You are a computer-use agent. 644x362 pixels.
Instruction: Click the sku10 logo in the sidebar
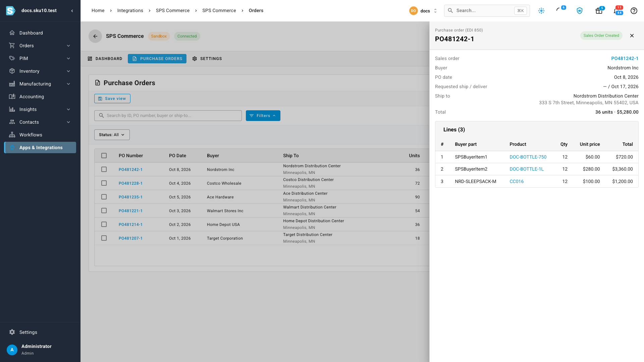(x=11, y=11)
